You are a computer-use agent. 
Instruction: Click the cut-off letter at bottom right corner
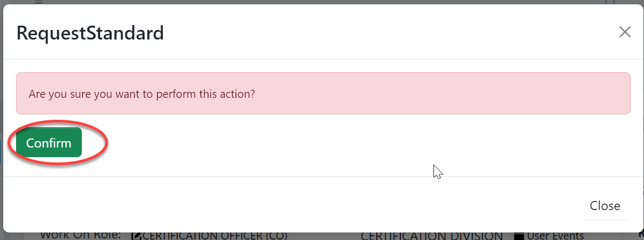[641, 234]
